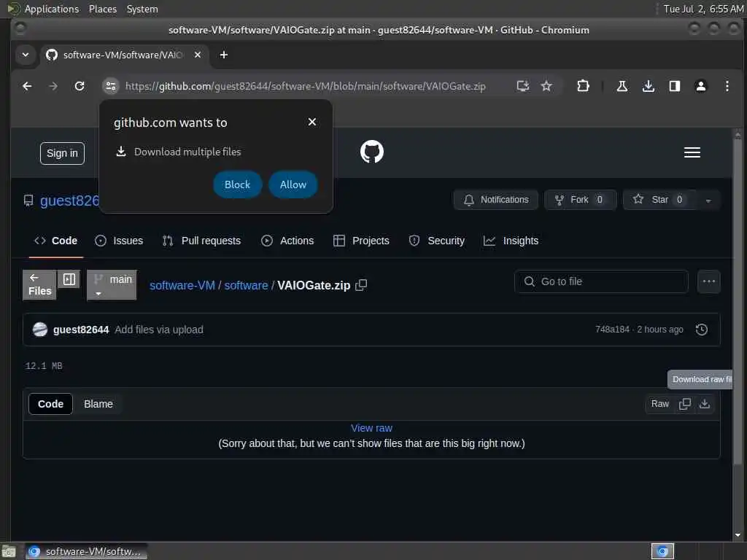Open the System menu
This screenshot has height=560, width=747.
(x=142, y=9)
